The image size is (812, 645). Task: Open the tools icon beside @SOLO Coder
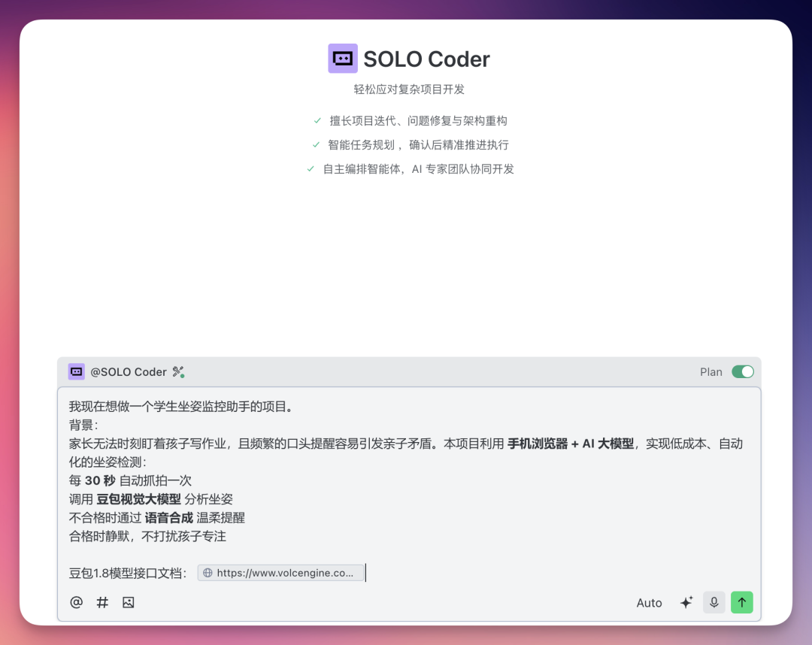pyautogui.click(x=178, y=371)
